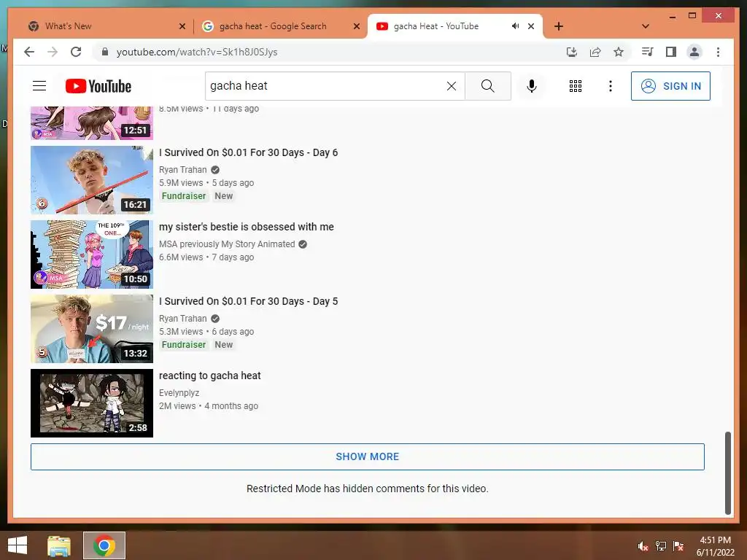The height and width of the screenshot is (560, 747).
Task: Start voice search with the microphone
Action: coord(532,86)
